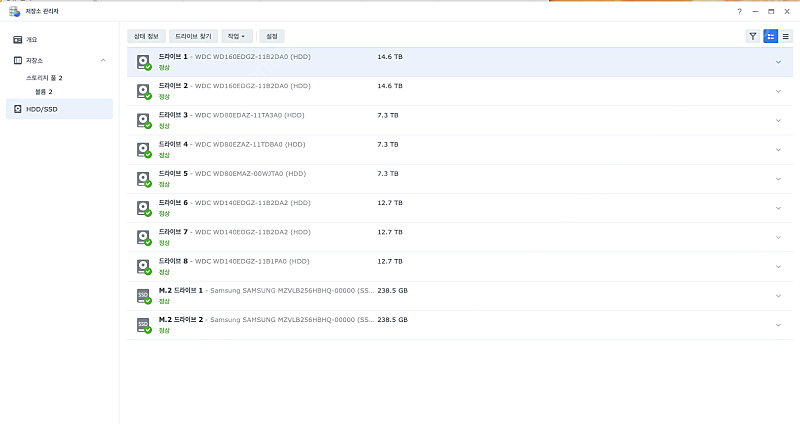Expand 드라이브 3 details chevron
800x424 pixels.
point(778,120)
